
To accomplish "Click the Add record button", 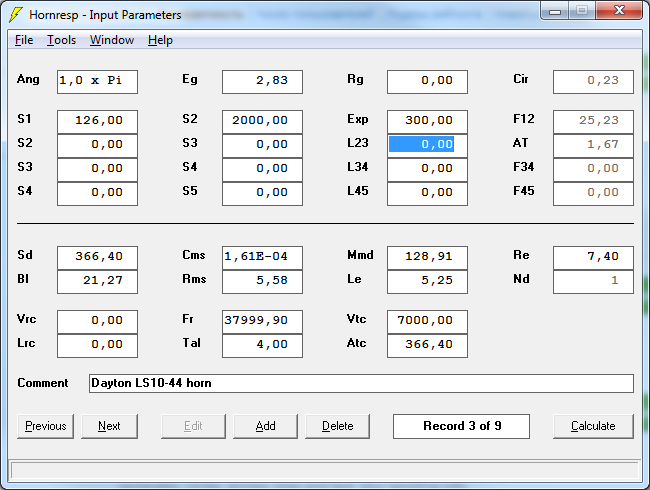I will tap(265, 426).
